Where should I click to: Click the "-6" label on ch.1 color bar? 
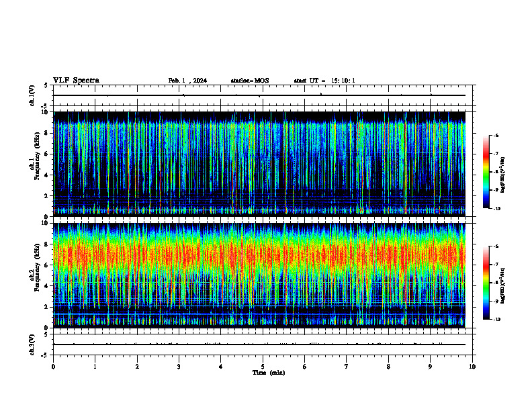pos(496,136)
